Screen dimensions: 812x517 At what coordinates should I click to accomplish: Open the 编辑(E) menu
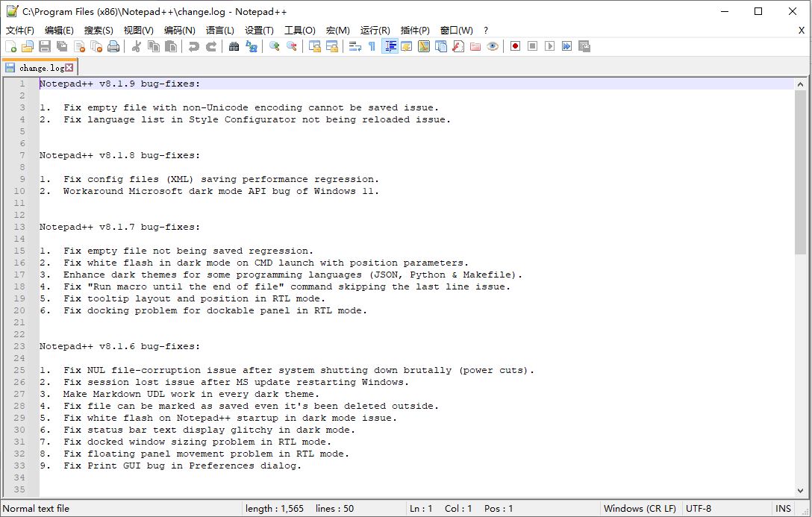pyautogui.click(x=59, y=31)
